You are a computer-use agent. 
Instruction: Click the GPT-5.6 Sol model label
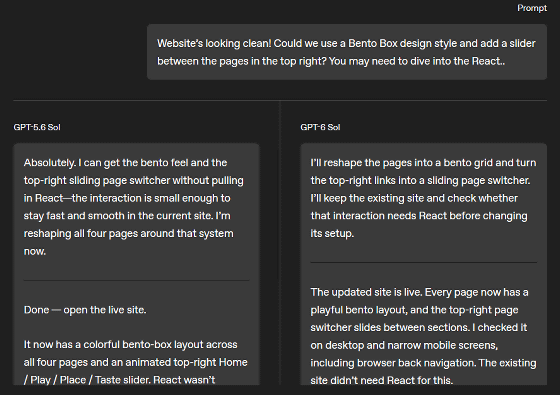click(37, 127)
